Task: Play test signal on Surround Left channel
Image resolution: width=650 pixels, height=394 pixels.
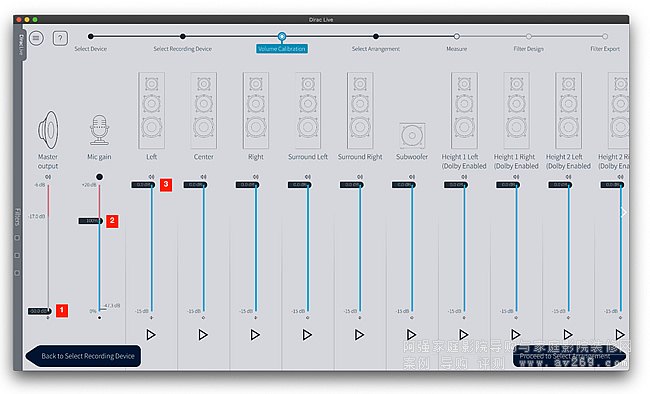Action: (x=307, y=335)
